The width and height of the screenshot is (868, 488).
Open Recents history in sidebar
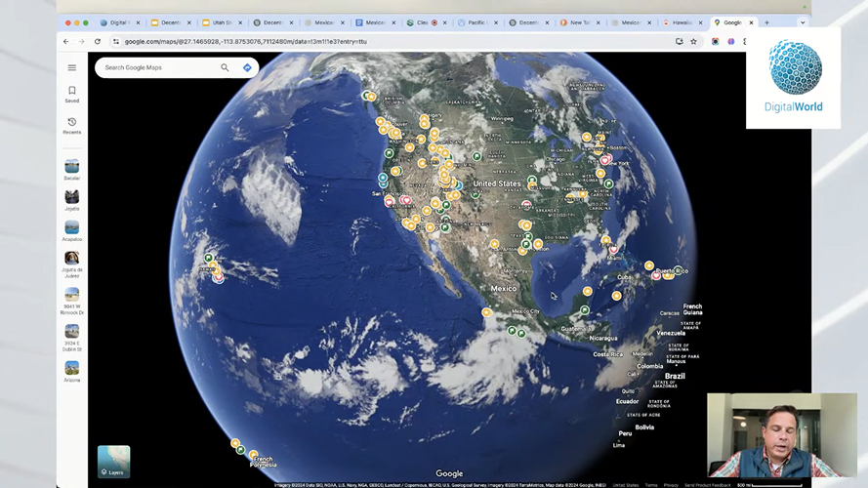[x=71, y=123]
